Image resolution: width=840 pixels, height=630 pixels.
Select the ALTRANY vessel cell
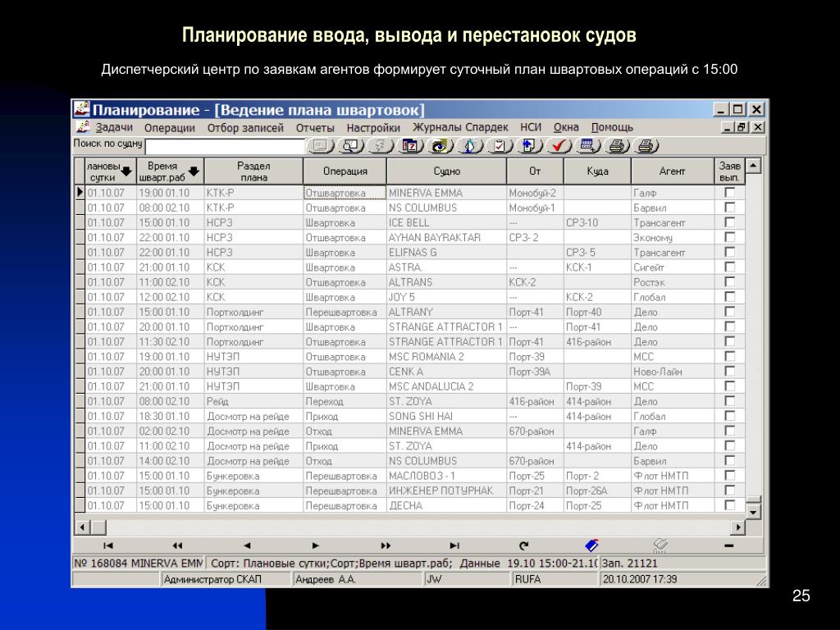pyautogui.click(x=446, y=312)
